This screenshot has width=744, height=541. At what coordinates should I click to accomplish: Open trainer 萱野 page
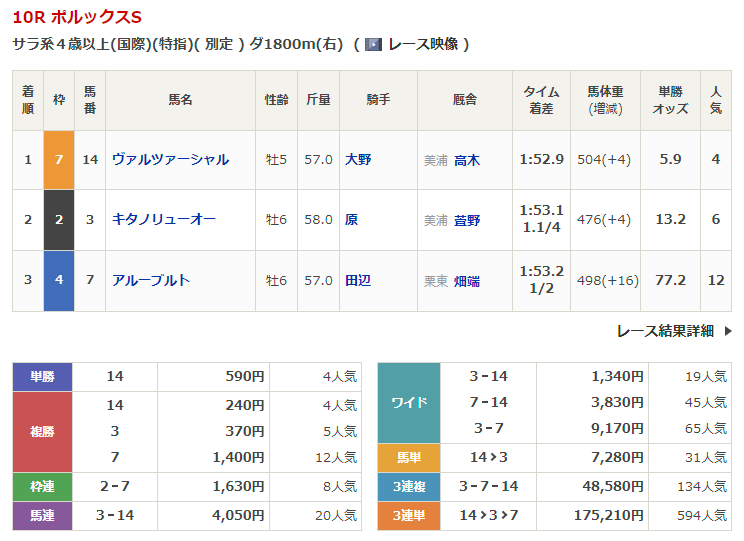467,220
